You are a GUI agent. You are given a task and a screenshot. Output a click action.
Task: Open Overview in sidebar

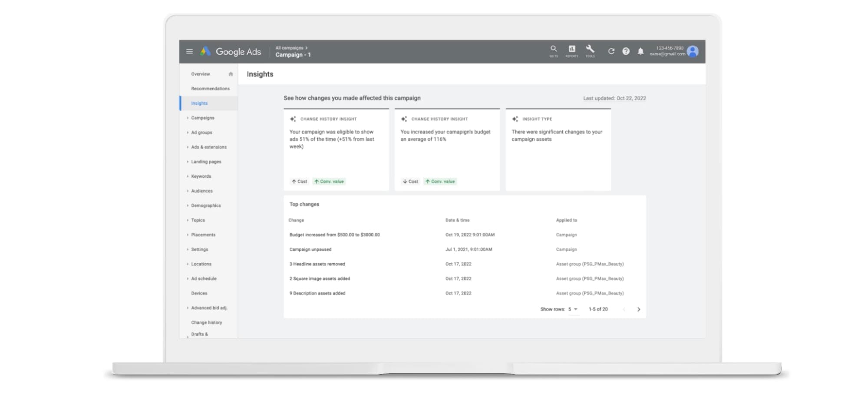(201, 74)
